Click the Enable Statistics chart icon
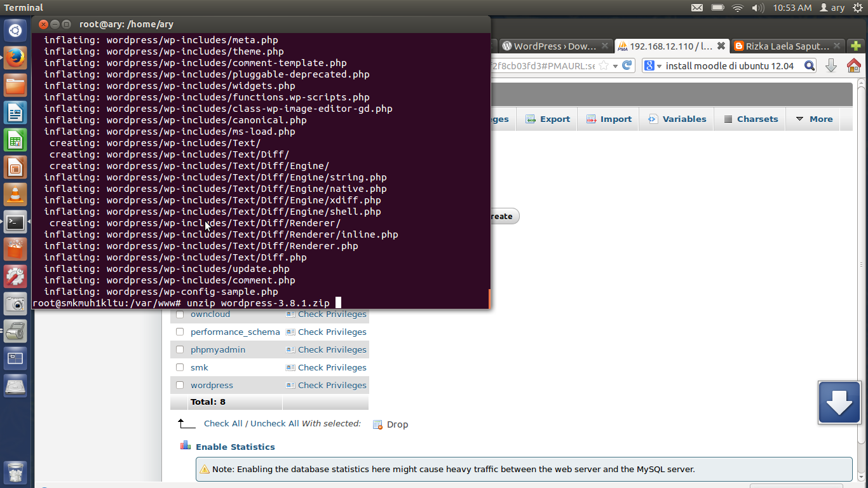The image size is (868, 488). click(x=186, y=445)
